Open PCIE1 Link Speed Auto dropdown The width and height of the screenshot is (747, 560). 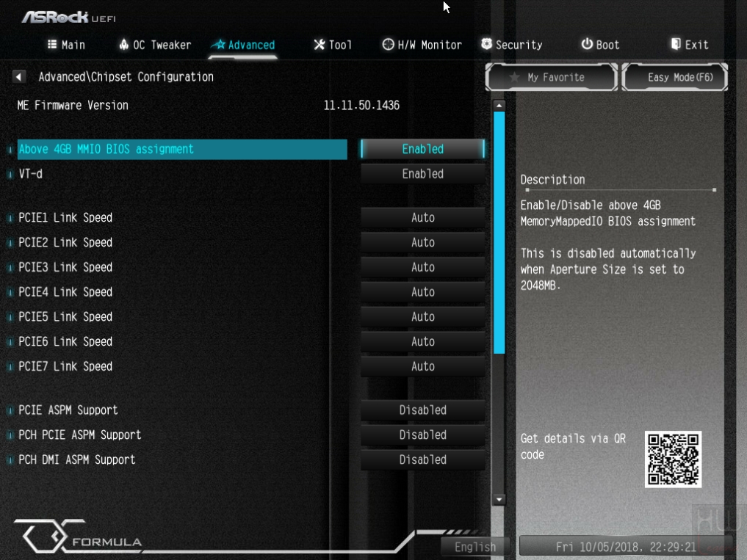(423, 218)
